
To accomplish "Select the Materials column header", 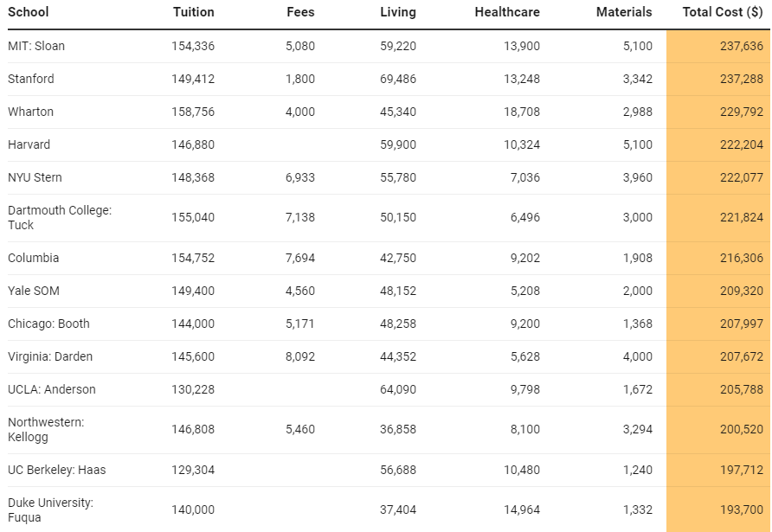I will tap(624, 12).
